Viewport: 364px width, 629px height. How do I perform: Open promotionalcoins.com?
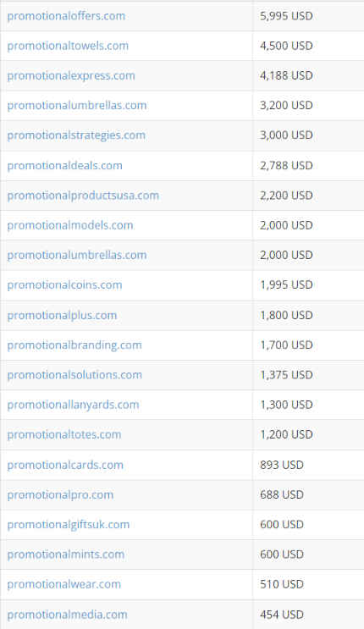coord(64,285)
